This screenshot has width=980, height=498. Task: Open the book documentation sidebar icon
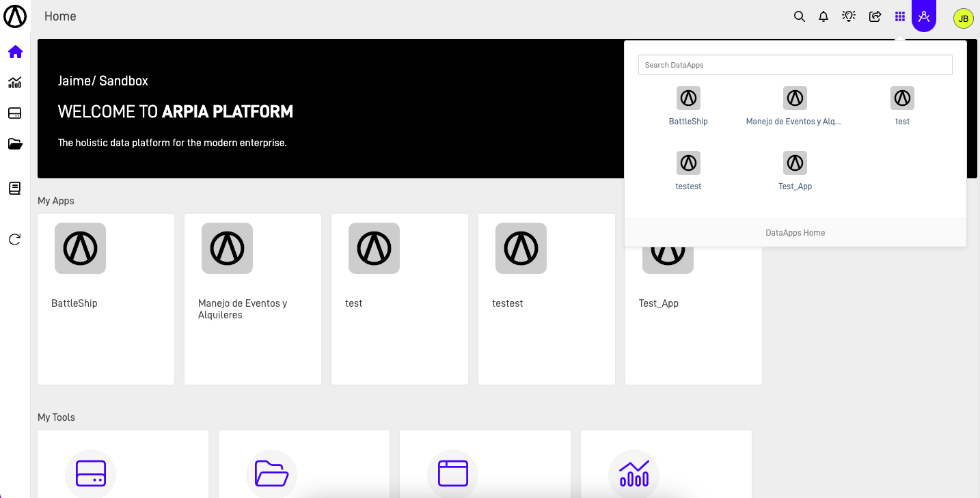click(x=15, y=189)
